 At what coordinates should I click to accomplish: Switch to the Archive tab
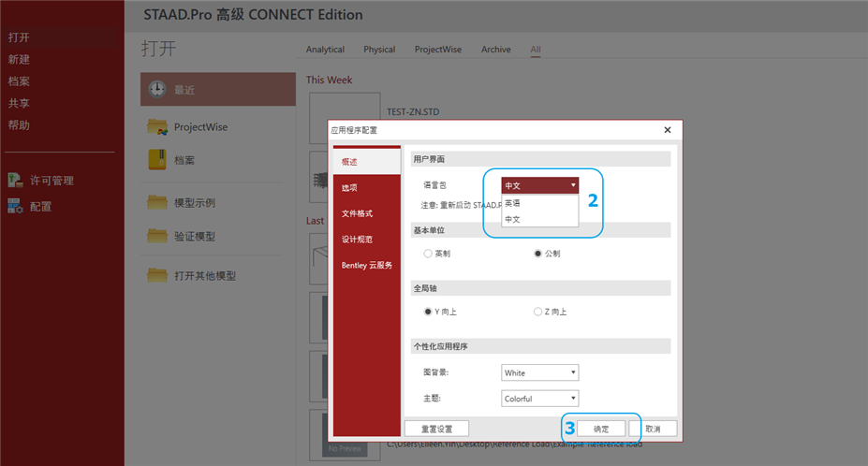[x=496, y=50]
